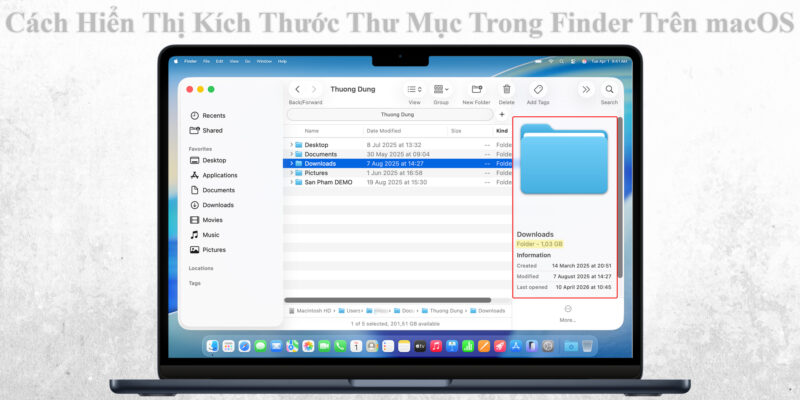Click the large Downloads folder preview thumbnail
The height and width of the screenshot is (400, 800).
564,159
